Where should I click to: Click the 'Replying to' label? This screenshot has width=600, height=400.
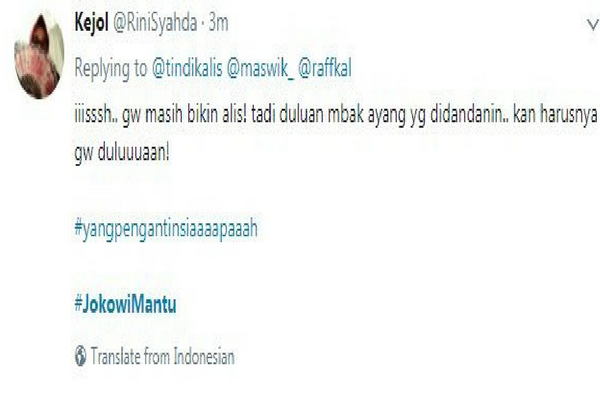click(111, 69)
